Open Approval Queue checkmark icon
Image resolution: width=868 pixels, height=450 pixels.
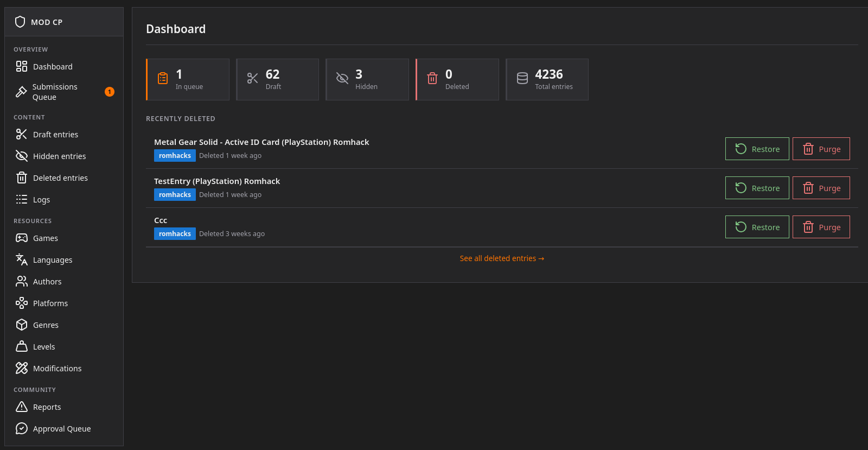[x=22, y=428]
